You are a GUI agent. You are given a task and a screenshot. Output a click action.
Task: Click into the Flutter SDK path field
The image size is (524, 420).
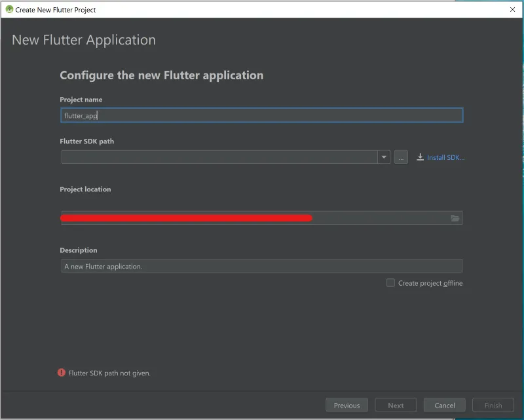pyautogui.click(x=219, y=157)
